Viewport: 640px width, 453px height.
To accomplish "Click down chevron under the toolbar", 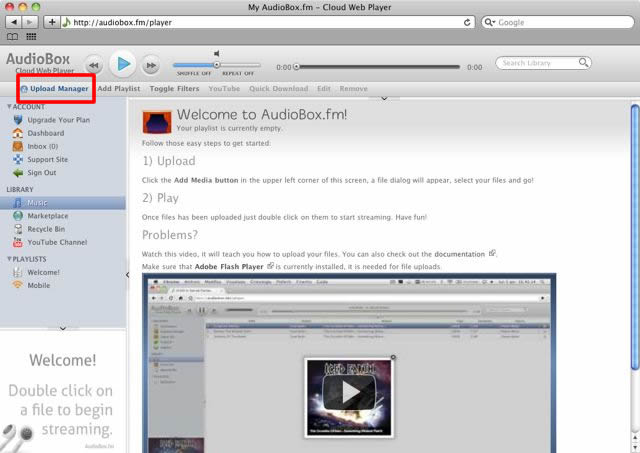I will [384, 98].
